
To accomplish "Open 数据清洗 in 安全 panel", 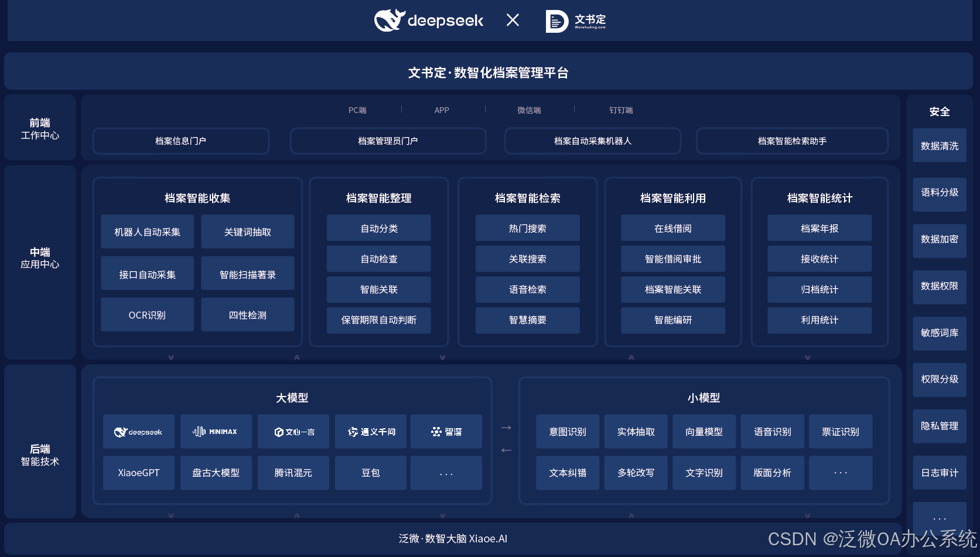I will tap(940, 146).
